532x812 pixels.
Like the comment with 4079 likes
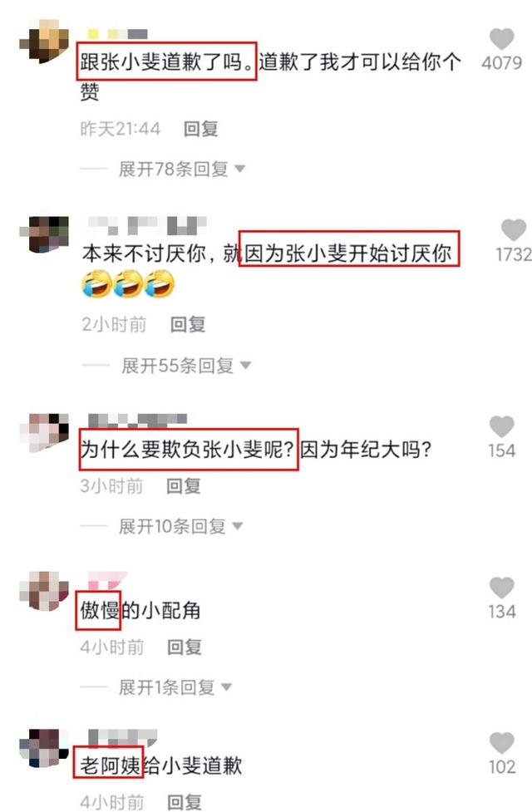pos(501,39)
